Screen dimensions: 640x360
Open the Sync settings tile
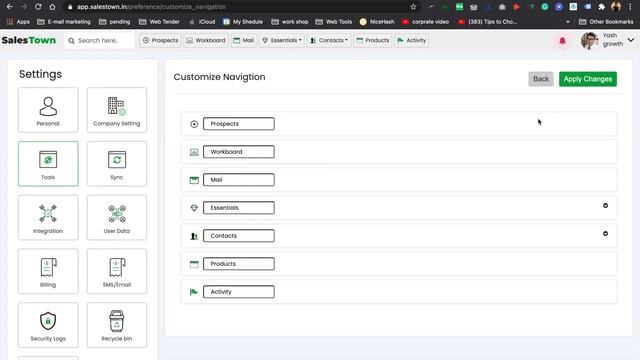(x=117, y=164)
